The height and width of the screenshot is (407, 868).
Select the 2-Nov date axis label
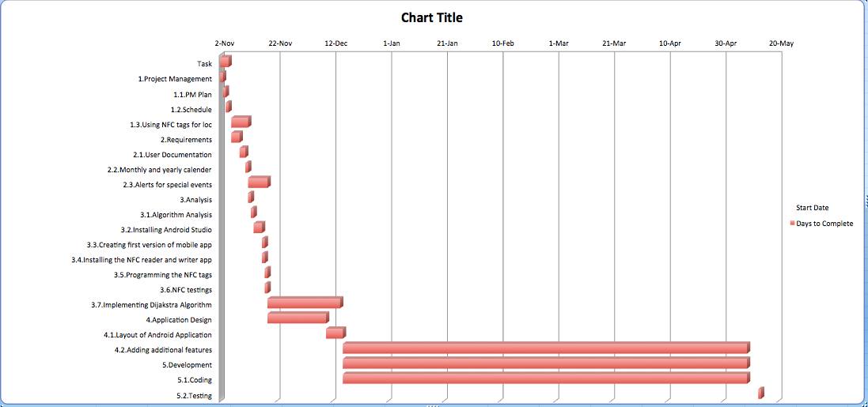coord(224,43)
